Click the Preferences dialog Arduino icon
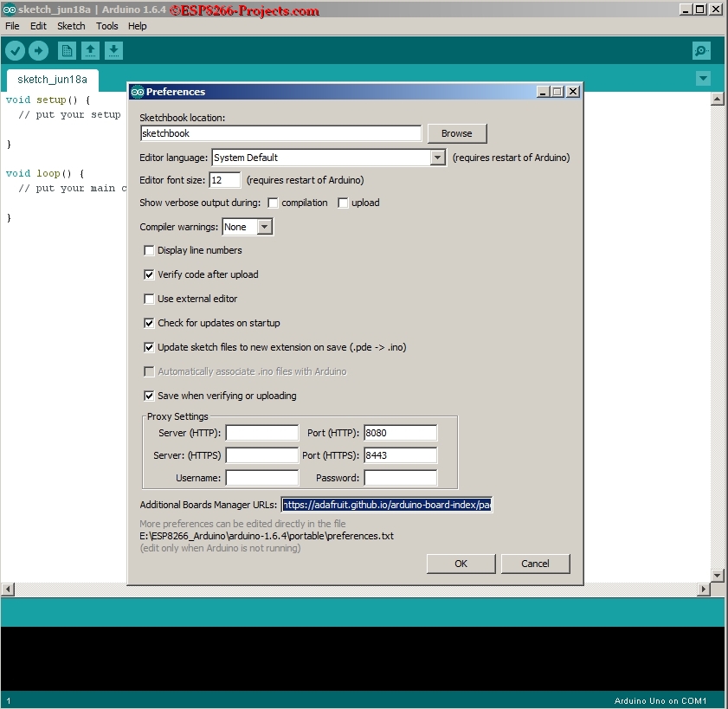 click(x=137, y=92)
